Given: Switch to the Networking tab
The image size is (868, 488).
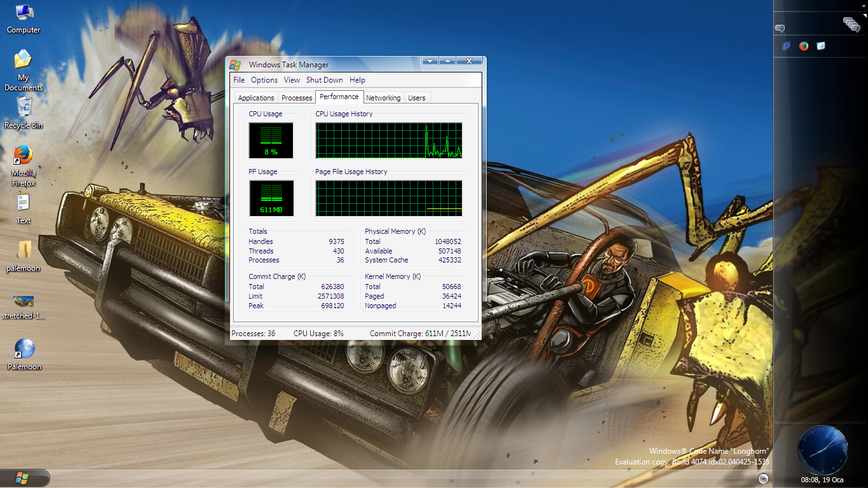Looking at the screenshot, I should pyautogui.click(x=383, y=98).
